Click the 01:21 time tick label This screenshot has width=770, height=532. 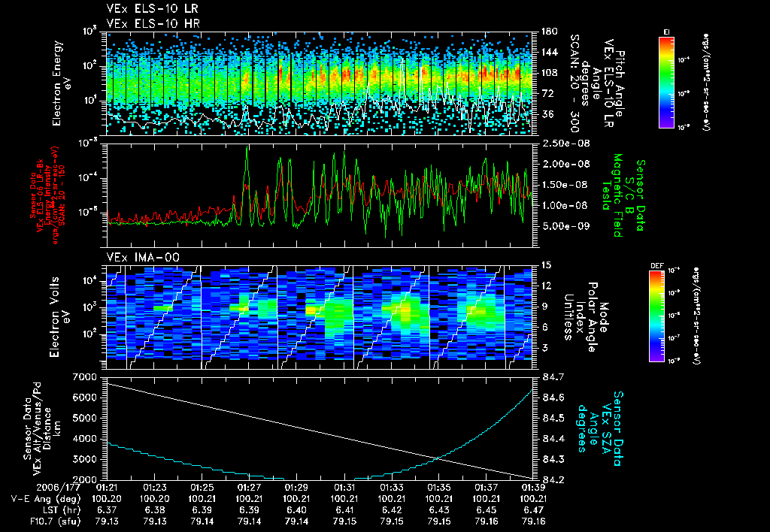click(107, 488)
